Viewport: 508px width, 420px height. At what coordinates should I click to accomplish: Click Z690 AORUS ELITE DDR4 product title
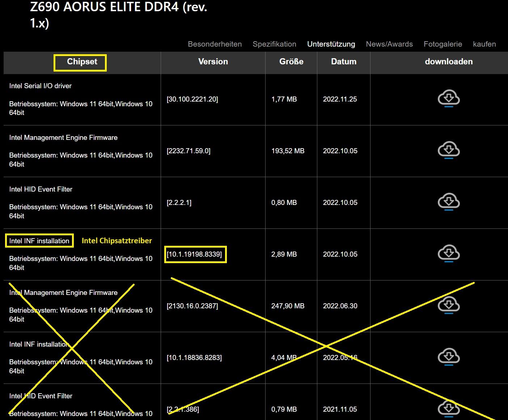point(118,14)
